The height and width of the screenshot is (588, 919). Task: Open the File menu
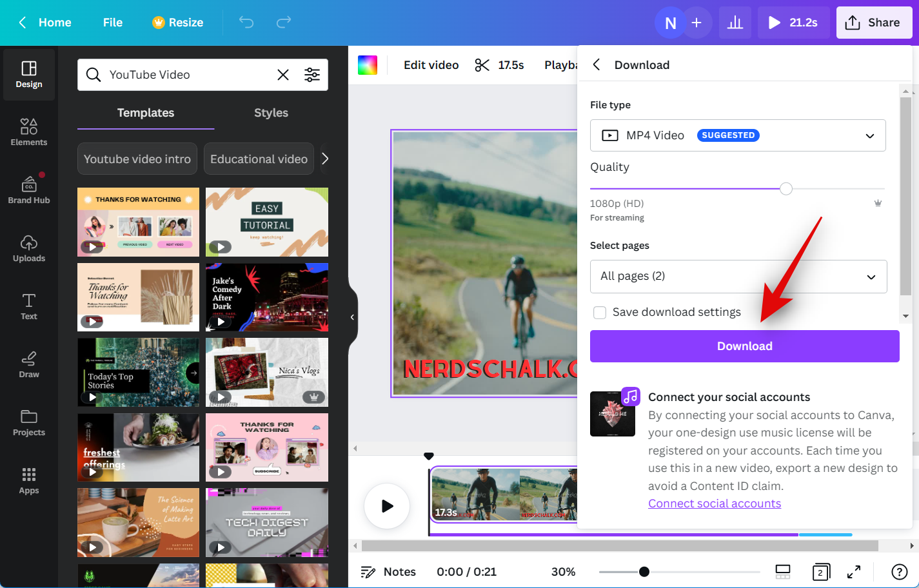[x=112, y=23]
